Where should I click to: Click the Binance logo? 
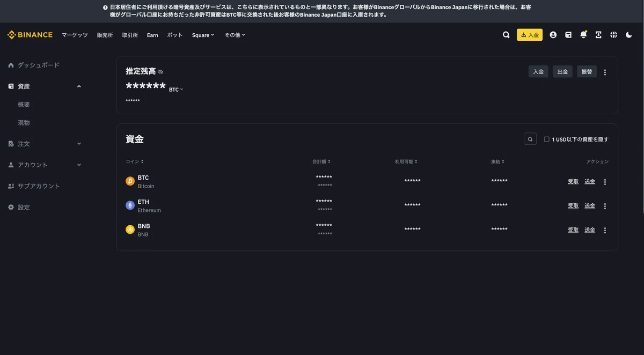30,35
